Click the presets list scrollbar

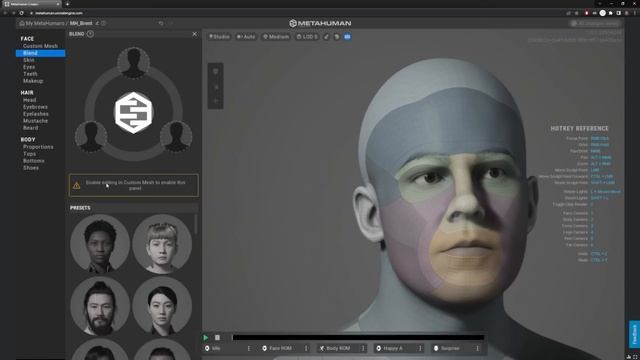pyautogui.click(x=196, y=224)
